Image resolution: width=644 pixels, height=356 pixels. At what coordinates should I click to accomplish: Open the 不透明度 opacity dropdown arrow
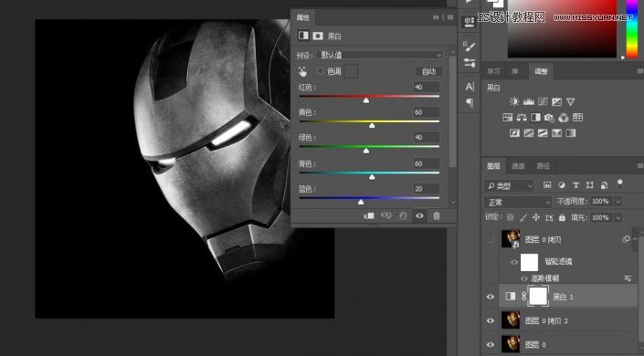coord(618,202)
